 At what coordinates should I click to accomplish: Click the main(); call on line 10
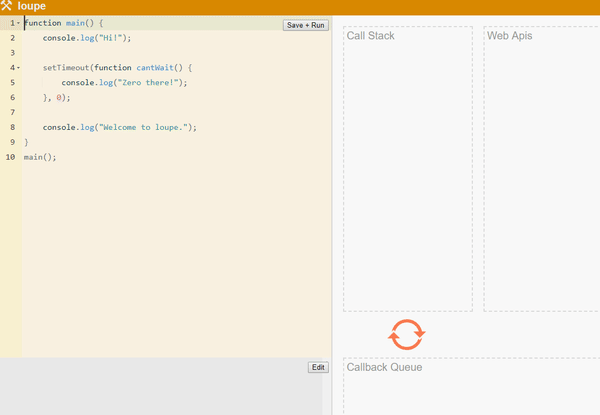point(40,157)
